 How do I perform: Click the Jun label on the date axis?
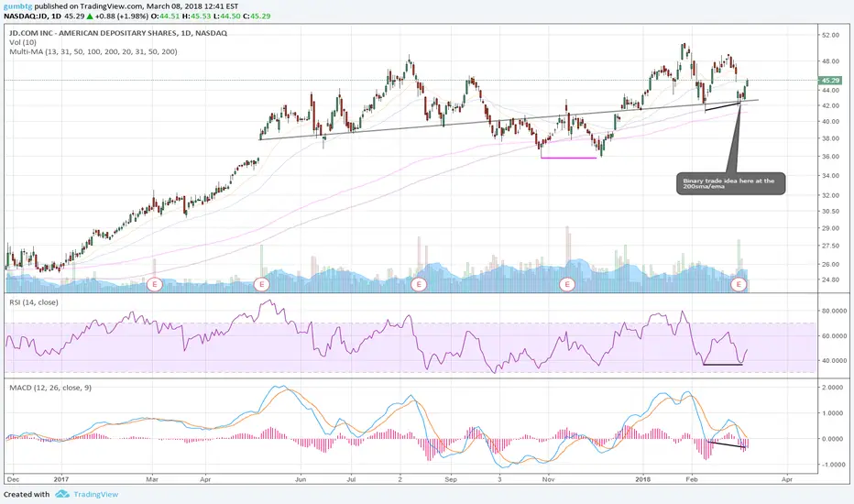(x=301, y=479)
